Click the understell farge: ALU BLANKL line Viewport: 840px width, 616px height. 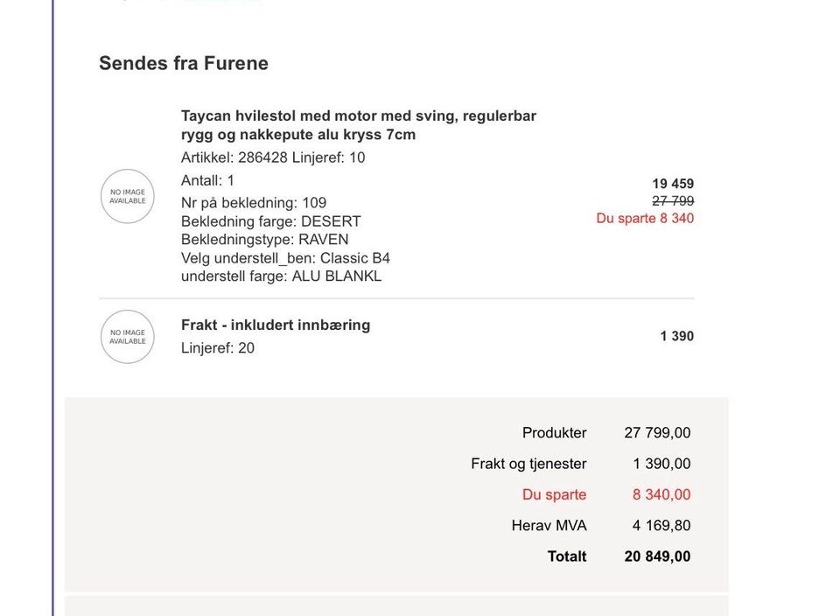coord(281,276)
